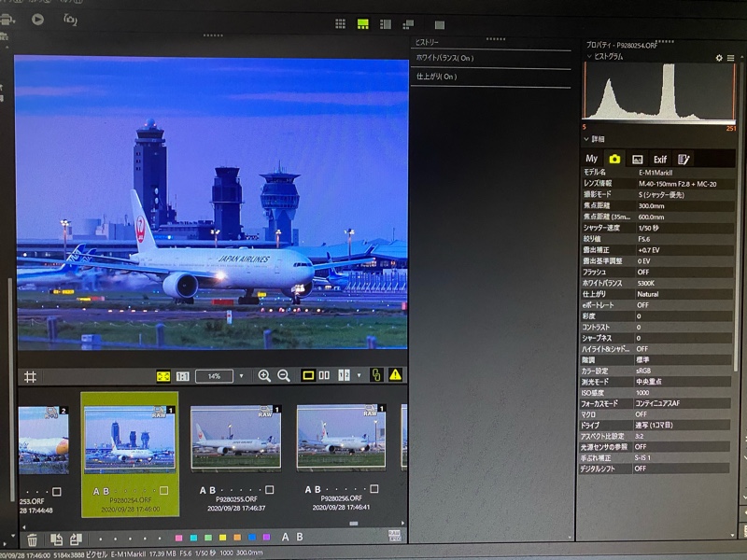Set mark A in bottom rating bar
The image size is (747, 560).
(285, 538)
